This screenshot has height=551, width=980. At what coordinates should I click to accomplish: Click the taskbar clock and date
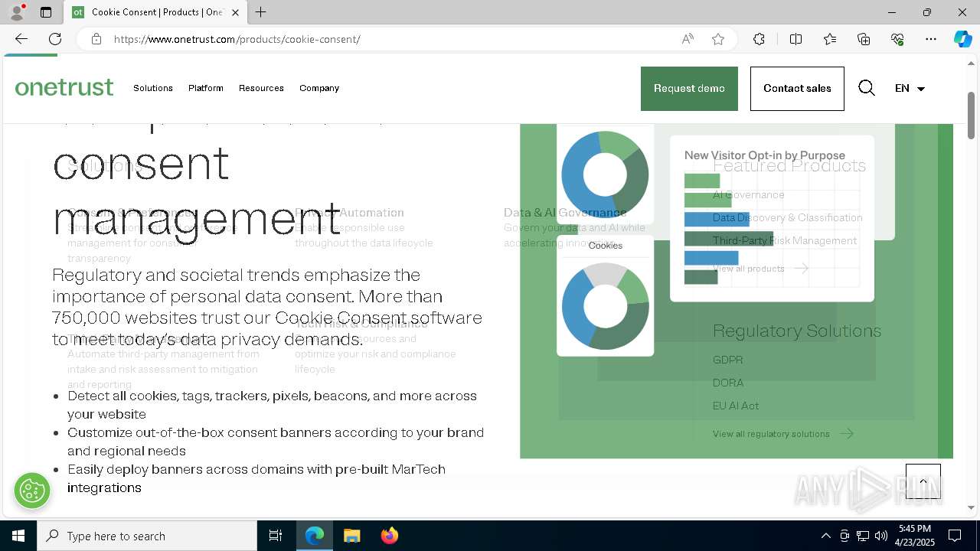point(915,536)
